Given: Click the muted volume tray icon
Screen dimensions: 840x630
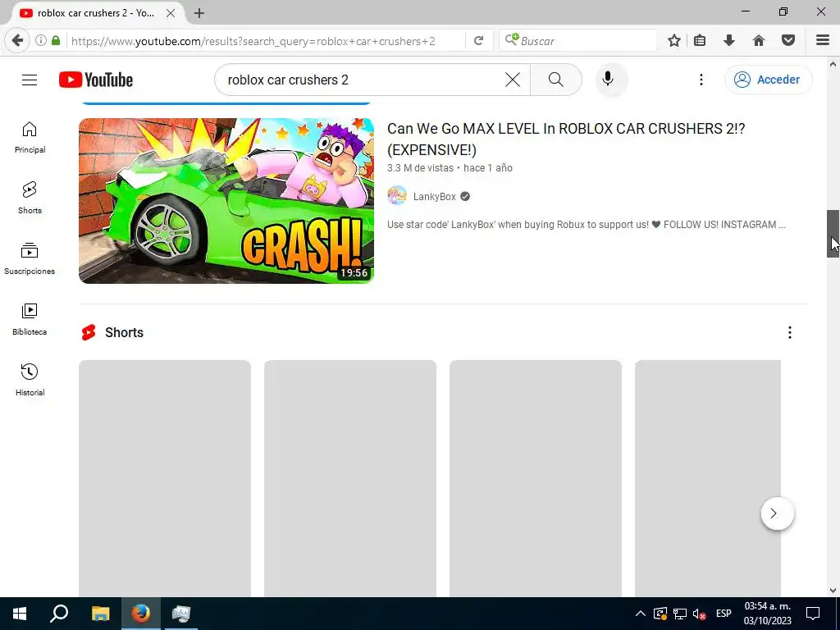Looking at the screenshot, I should coord(699,614).
